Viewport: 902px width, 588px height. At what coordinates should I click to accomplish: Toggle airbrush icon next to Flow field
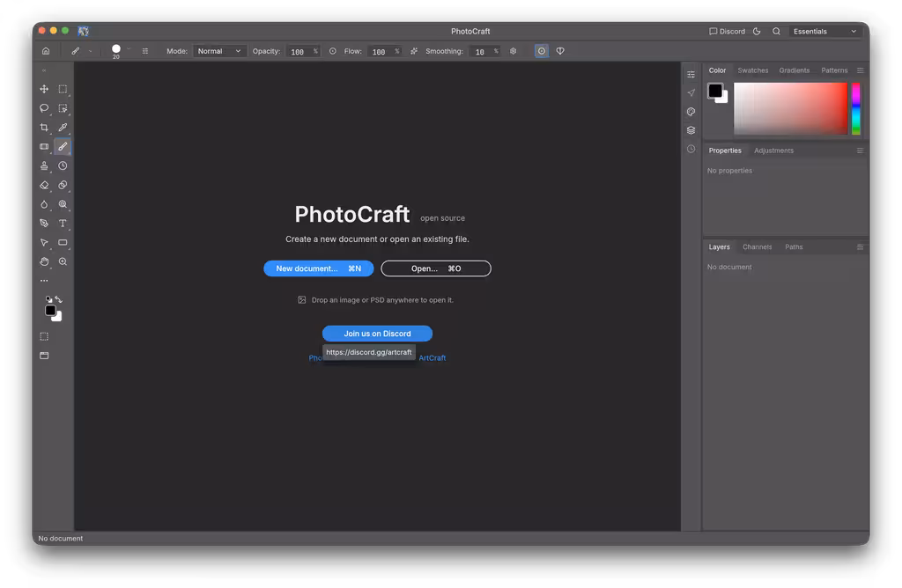tap(414, 51)
